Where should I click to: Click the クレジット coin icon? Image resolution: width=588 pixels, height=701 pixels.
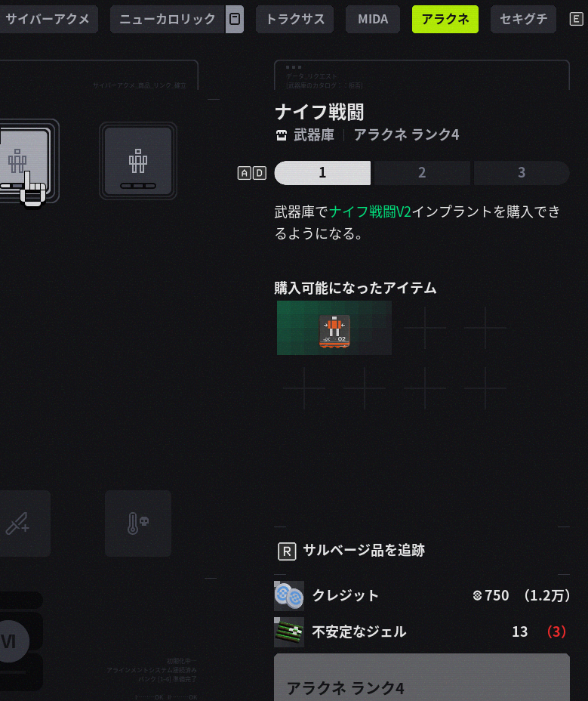289,596
